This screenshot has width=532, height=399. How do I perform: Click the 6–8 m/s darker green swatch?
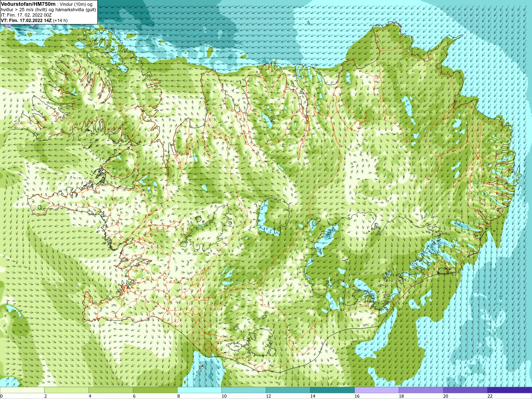pyautogui.click(x=155, y=390)
